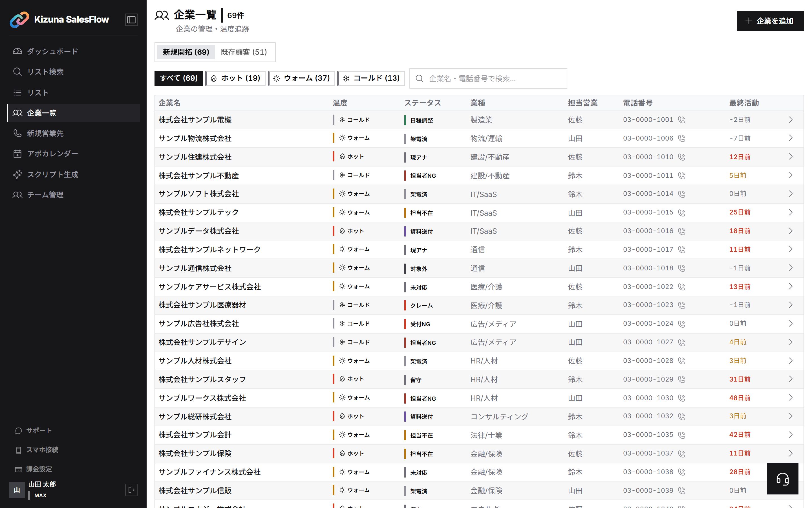Switch to the 新規開拓 (69) tab
The image size is (812, 508).
pyautogui.click(x=186, y=52)
